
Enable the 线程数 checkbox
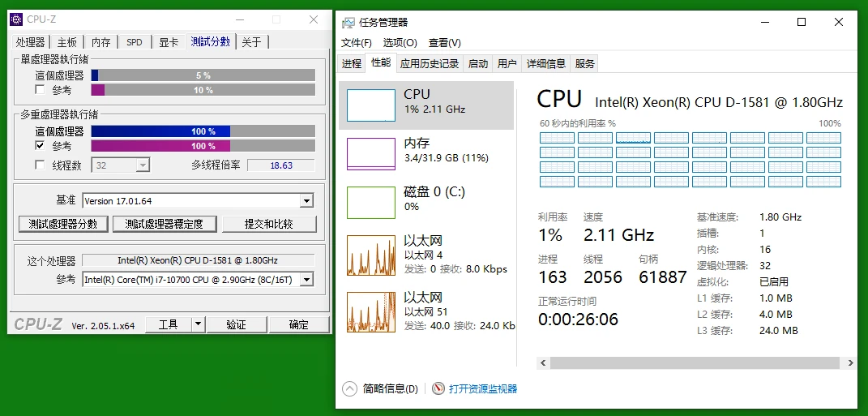pyautogui.click(x=40, y=165)
